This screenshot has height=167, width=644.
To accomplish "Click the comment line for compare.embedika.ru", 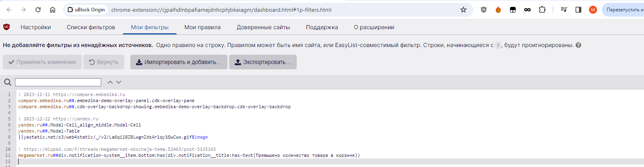I will (x=72, y=94).
